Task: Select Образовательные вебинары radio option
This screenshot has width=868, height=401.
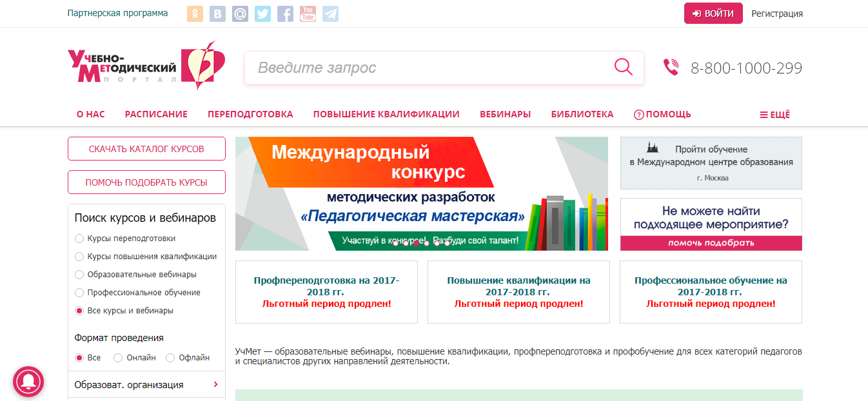Action: point(79,274)
